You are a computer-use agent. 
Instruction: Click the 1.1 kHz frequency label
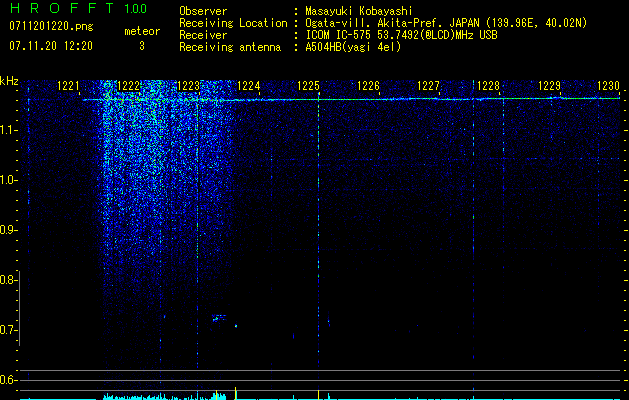(x=7, y=130)
